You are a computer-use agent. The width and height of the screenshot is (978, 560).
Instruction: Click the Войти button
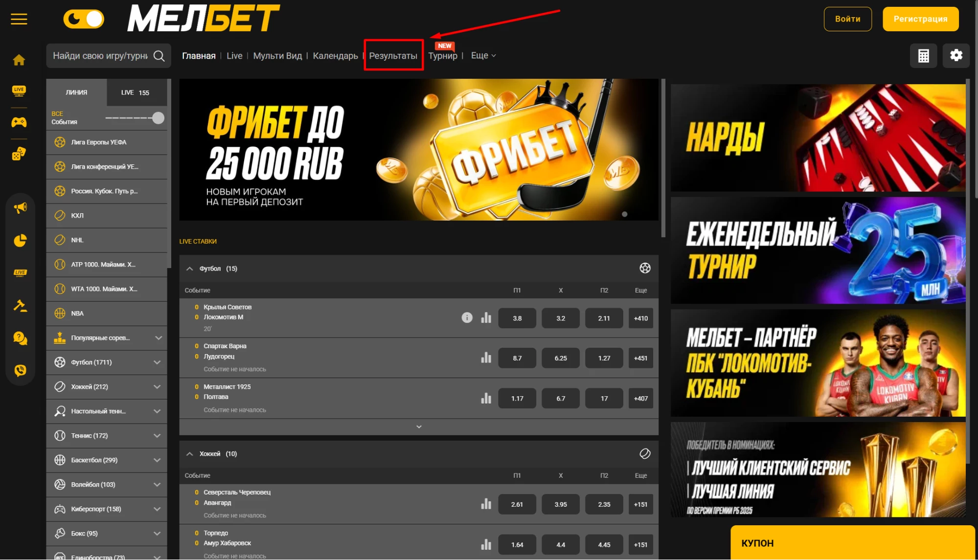(847, 19)
